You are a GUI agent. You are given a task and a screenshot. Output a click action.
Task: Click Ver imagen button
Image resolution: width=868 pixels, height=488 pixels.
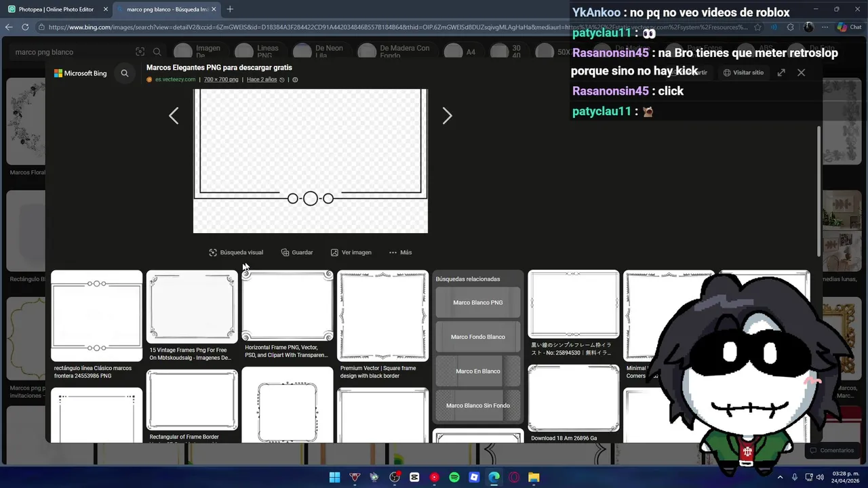(x=351, y=252)
